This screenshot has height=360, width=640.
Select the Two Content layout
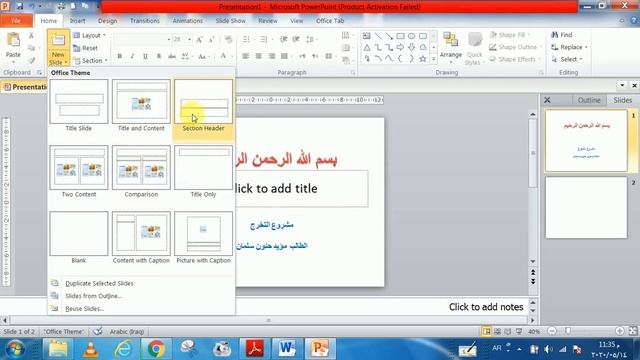point(79,172)
